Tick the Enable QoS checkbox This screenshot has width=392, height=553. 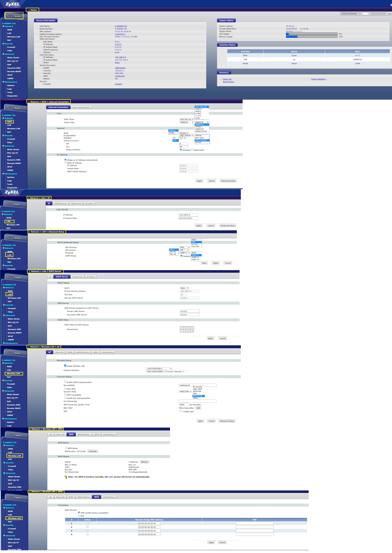[181, 411]
